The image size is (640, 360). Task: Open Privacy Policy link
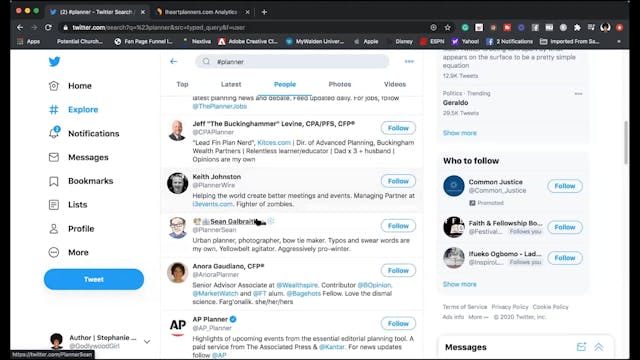510,307
